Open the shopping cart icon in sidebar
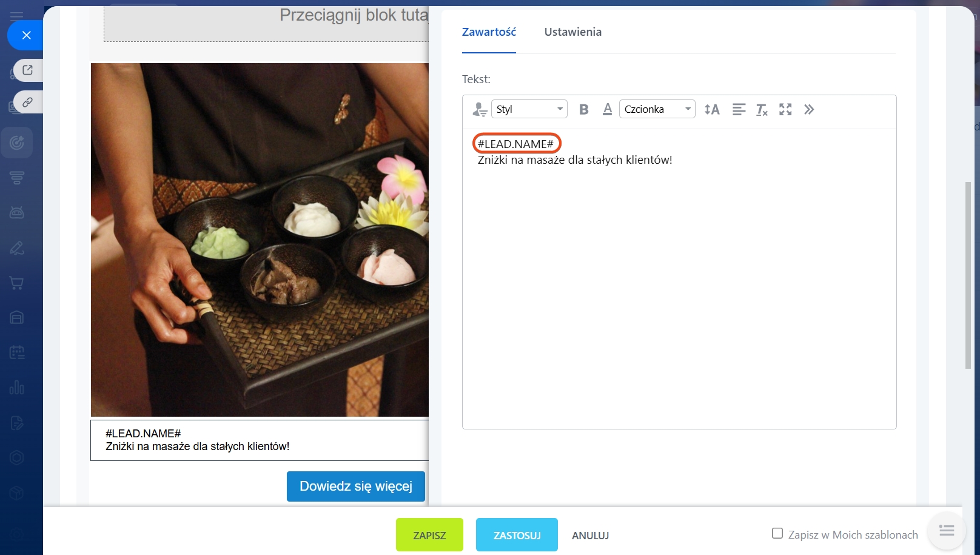The height and width of the screenshot is (555, 980). pyautogui.click(x=17, y=283)
